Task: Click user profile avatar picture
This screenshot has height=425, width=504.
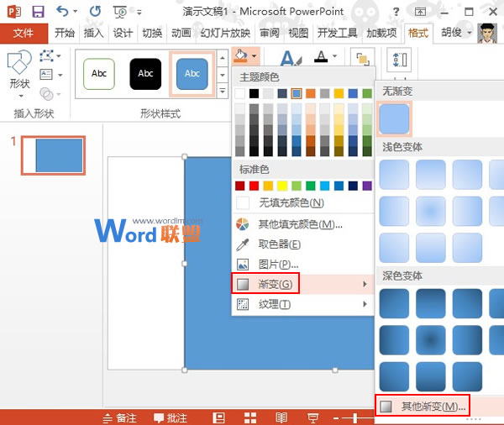Action: [x=487, y=34]
